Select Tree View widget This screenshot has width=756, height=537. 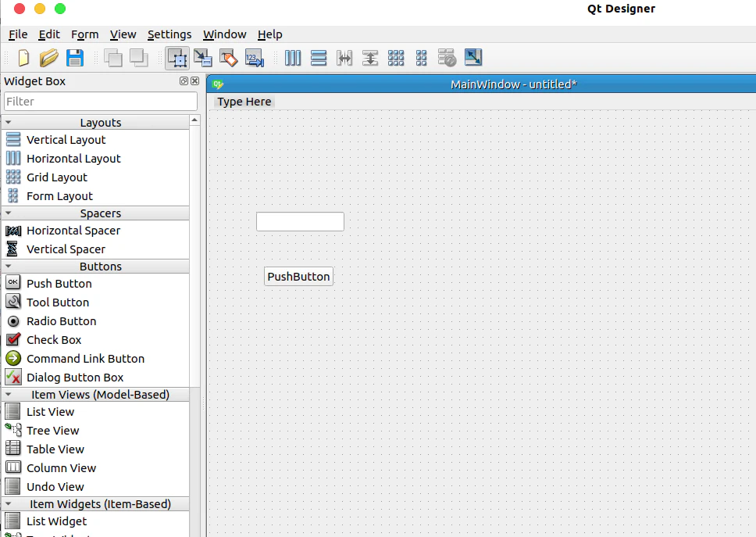click(x=95, y=431)
